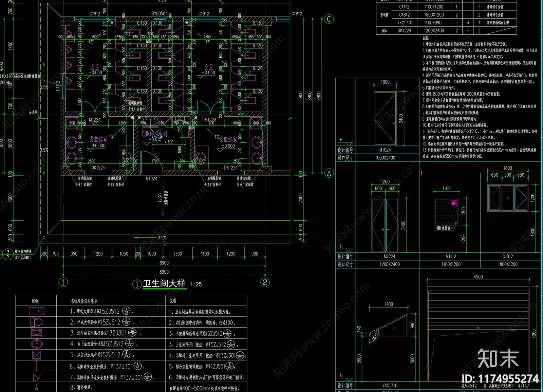Image resolution: width=543 pixels, height=392 pixels.
Task: Click the '女盥洗室' room label
Action: tap(228, 139)
